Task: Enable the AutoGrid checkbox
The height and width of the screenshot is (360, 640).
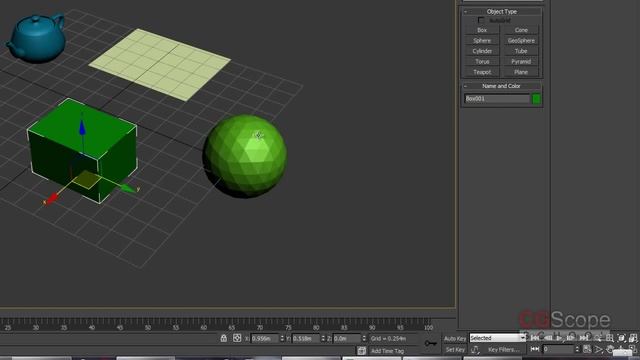Action: 481,20
